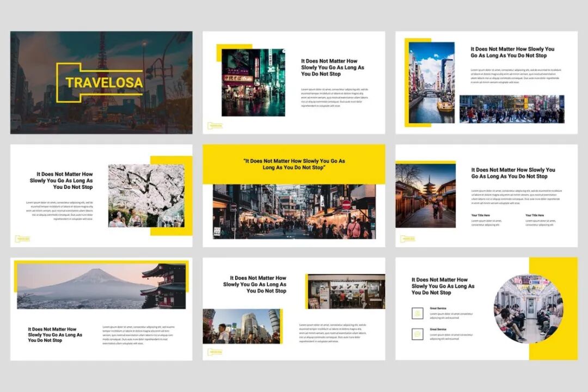Click the first 'Your Title Here' subheading
The height and width of the screenshot is (392, 588).
point(480,215)
